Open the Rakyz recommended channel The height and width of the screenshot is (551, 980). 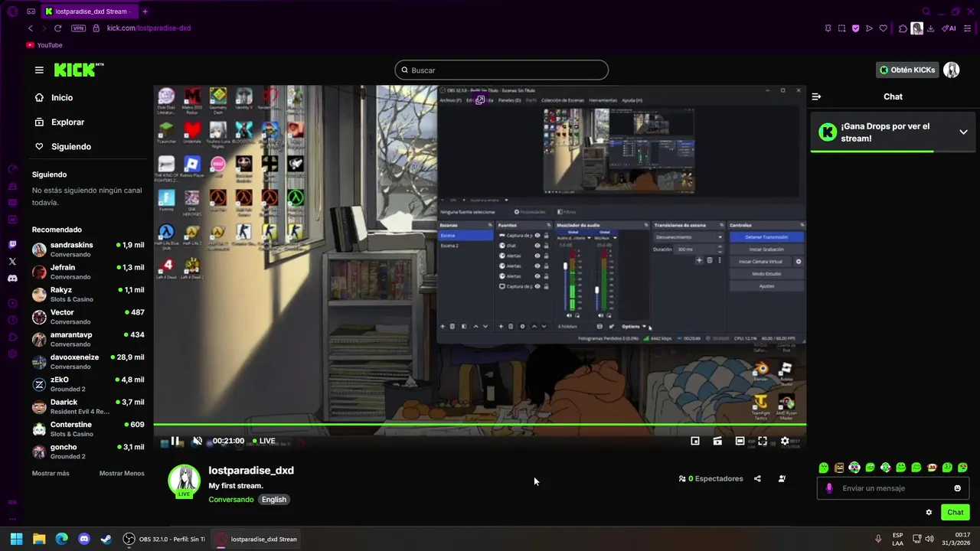(x=88, y=294)
